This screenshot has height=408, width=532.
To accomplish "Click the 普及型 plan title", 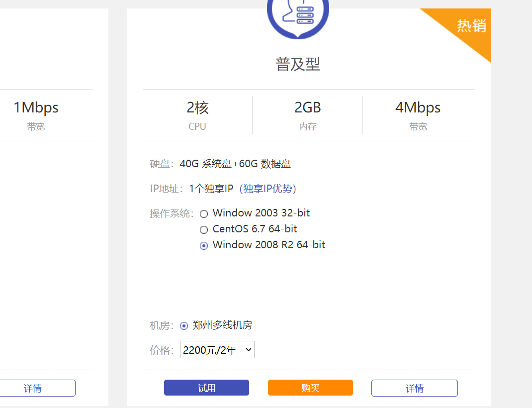I will 298,64.
